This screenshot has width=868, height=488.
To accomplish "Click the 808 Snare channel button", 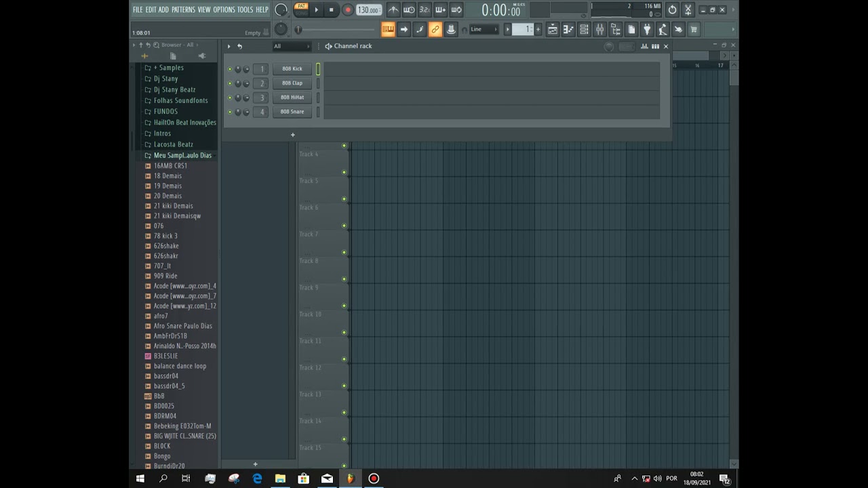I will coord(292,111).
